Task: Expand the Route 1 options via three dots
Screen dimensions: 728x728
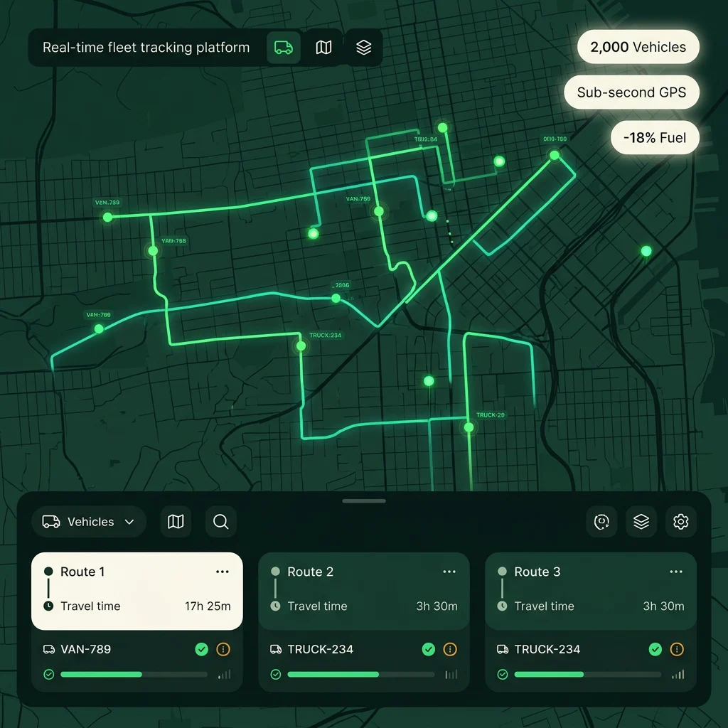Action: (x=223, y=571)
